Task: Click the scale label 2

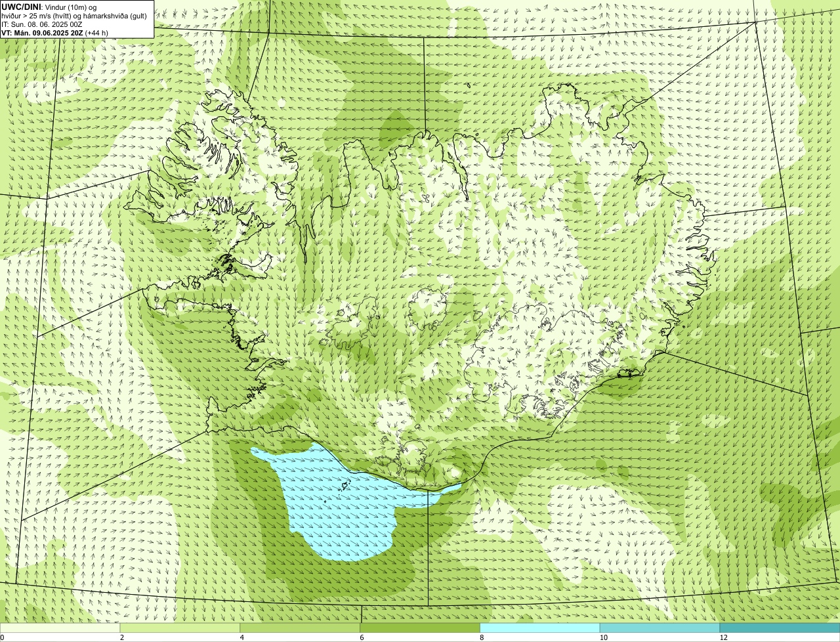Action: click(122, 637)
